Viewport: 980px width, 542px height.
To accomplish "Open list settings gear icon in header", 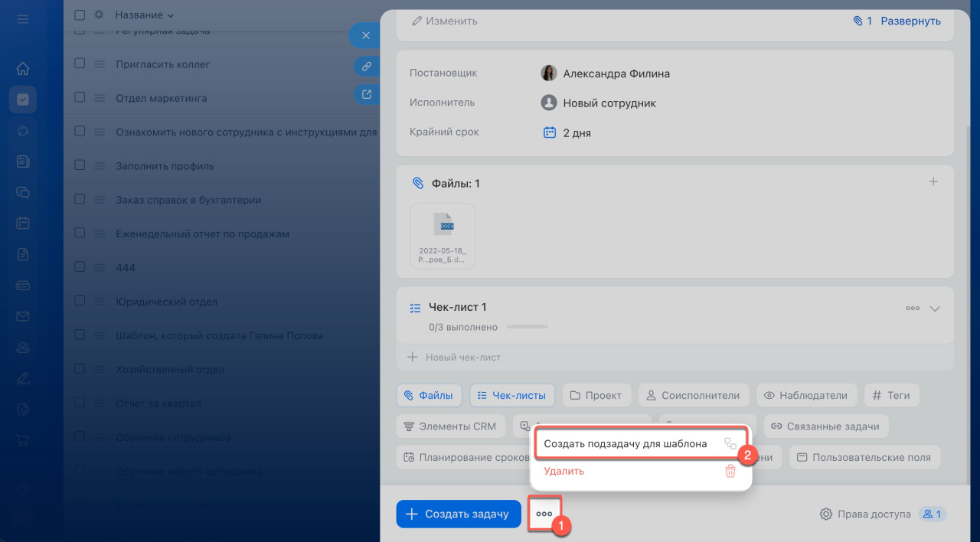I will click(99, 15).
